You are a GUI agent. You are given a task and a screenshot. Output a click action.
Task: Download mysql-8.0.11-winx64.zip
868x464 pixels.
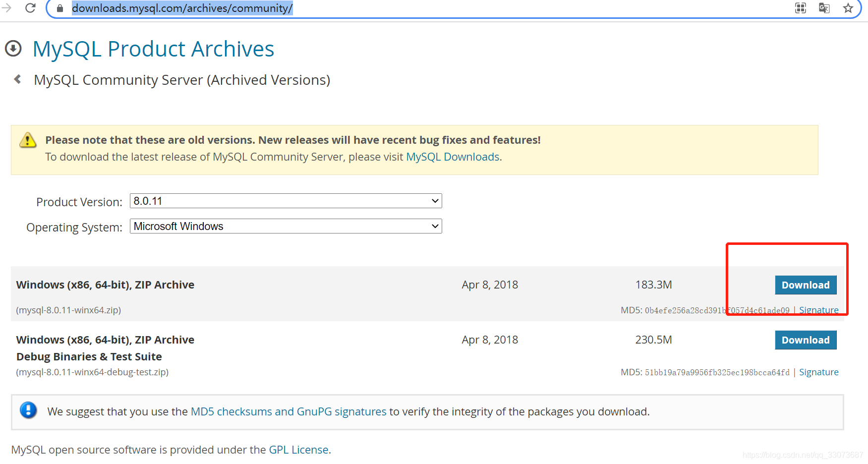click(806, 285)
